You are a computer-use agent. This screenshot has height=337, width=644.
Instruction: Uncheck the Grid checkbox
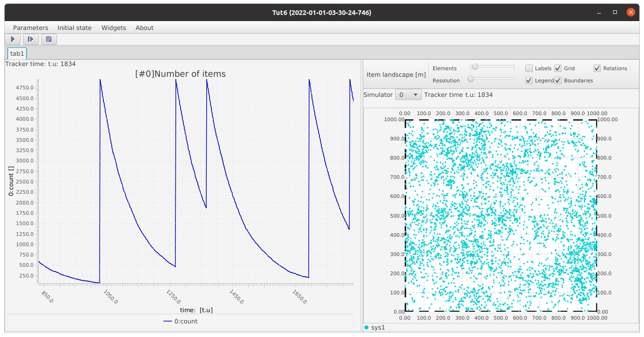(558, 68)
